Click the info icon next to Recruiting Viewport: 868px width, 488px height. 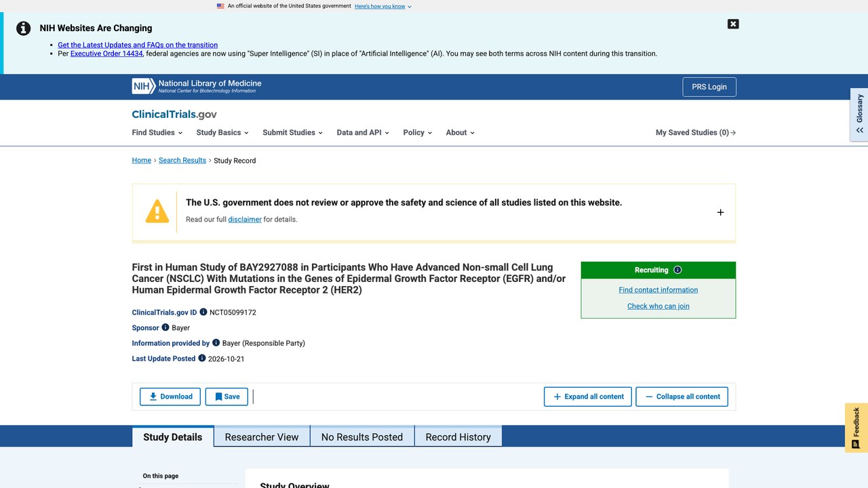(x=677, y=270)
